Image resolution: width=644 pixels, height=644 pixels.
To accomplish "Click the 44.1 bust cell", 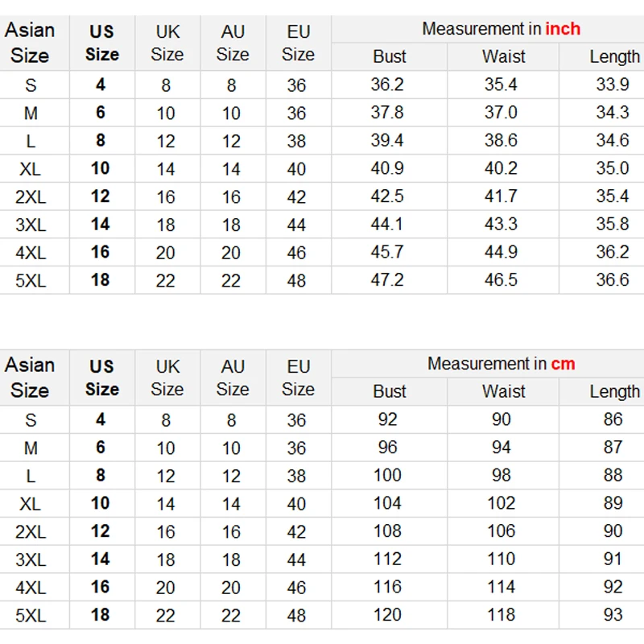I will 387,224.
